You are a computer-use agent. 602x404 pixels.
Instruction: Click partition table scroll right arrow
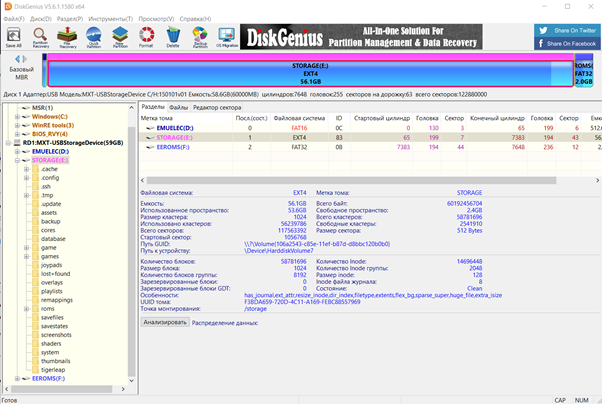click(597, 180)
